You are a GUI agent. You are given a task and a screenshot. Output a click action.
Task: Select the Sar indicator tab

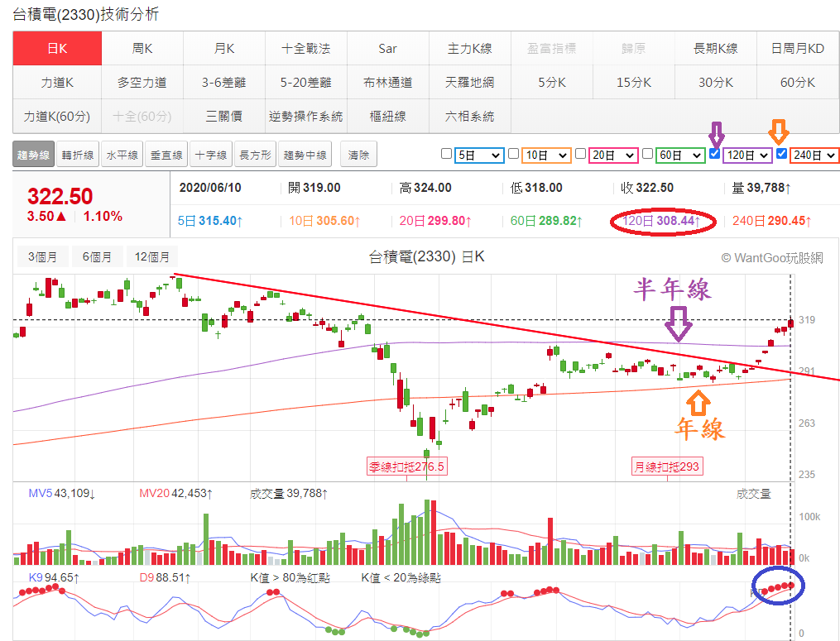(x=388, y=48)
